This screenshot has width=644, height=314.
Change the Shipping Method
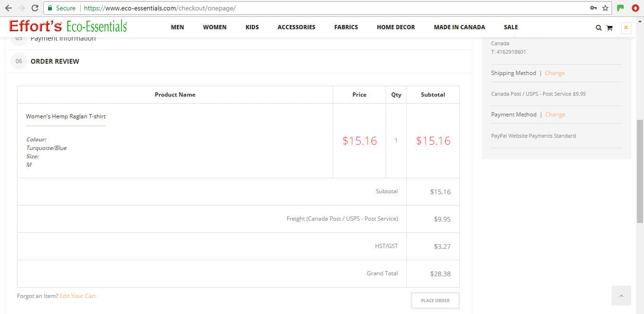point(555,73)
